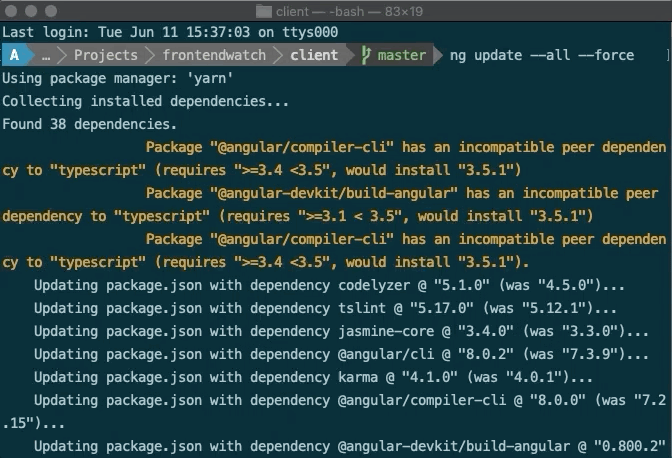This screenshot has height=458, width=672.
Task: Zoom the window using green button
Action: point(51,11)
